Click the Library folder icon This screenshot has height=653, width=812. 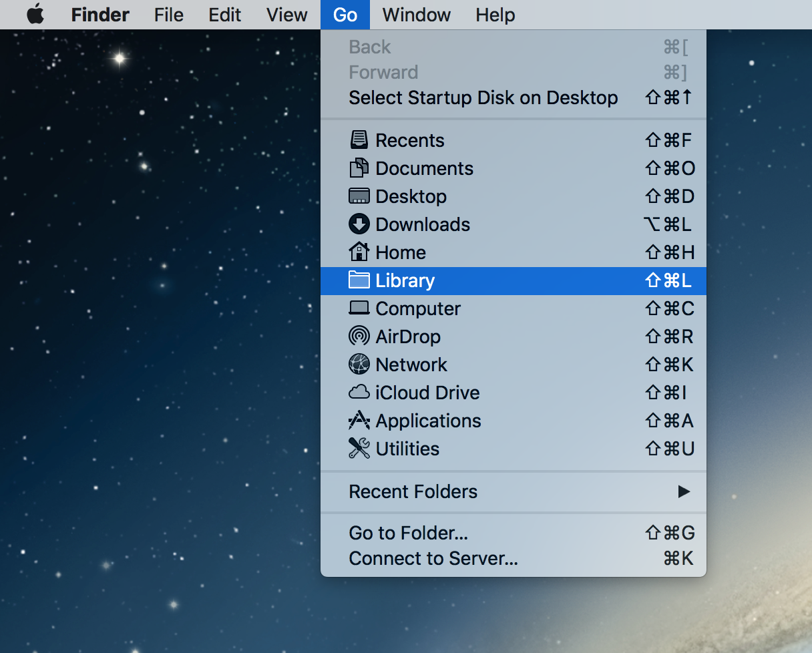[359, 280]
